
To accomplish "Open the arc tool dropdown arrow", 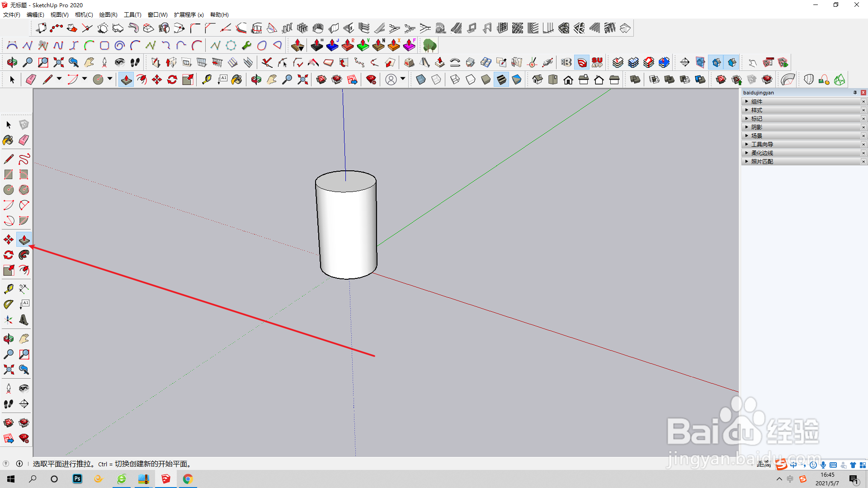I will pyautogui.click(x=85, y=79).
